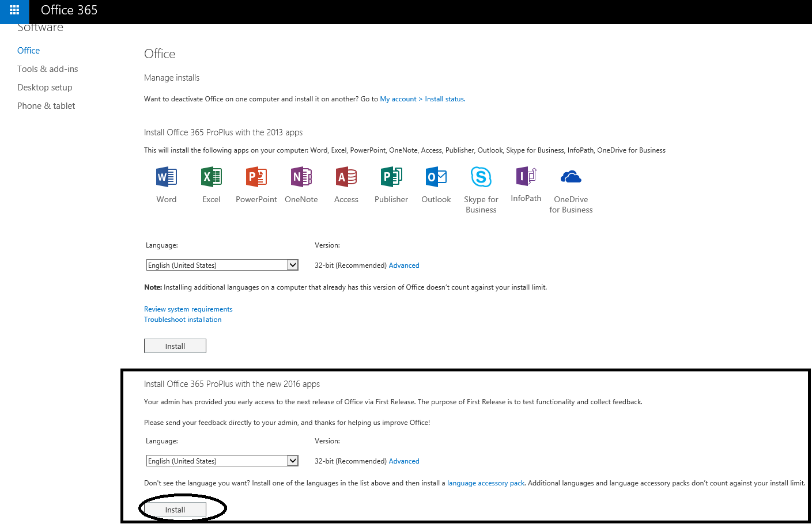Click the Word label under icon
Viewport: 812px width, 524px height.
pos(167,199)
